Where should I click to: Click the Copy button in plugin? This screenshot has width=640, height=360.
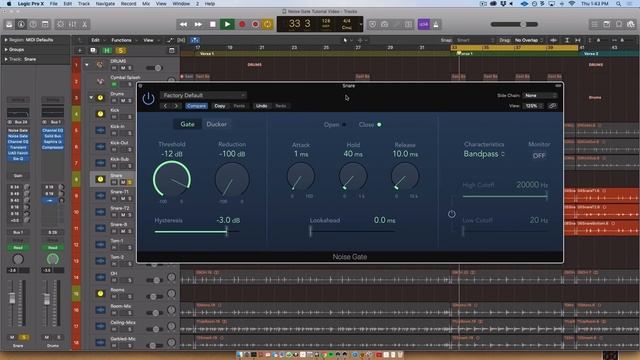[x=220, y=106]
